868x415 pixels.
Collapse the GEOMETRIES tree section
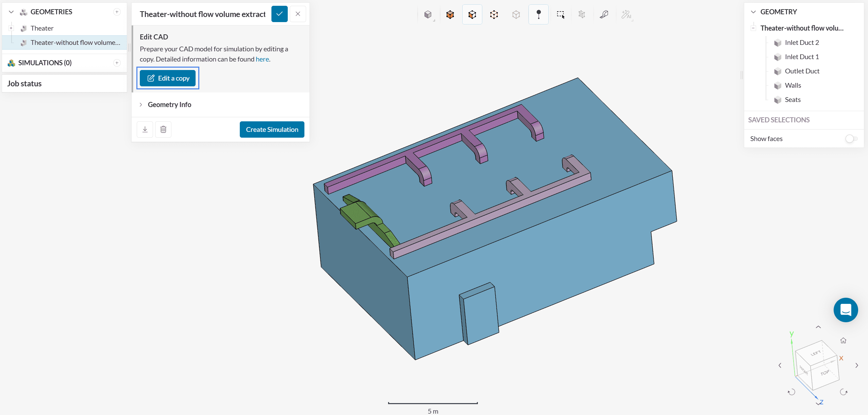pyautogui.click(x=11, y=12)
